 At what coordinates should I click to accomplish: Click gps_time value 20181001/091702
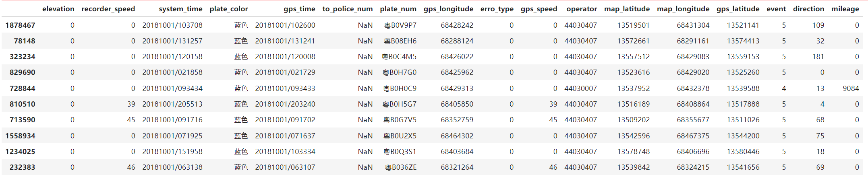[x=285, y=120]
